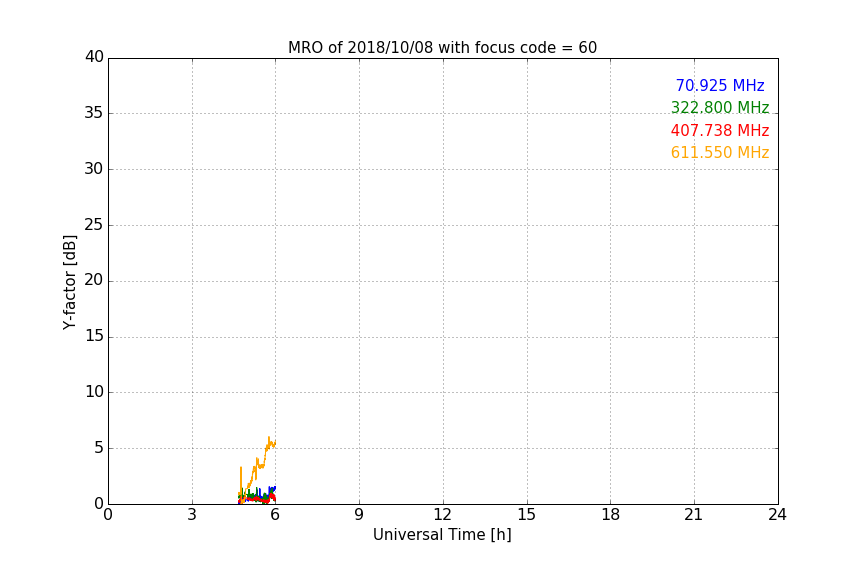Click the y-axis tick label 10
Screen dimensions: 864x576
94,392
